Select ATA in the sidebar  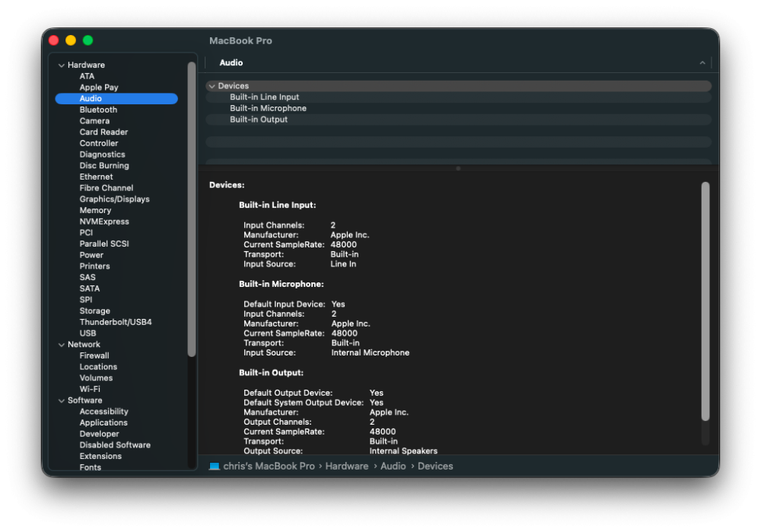click(x=87, y=76)
